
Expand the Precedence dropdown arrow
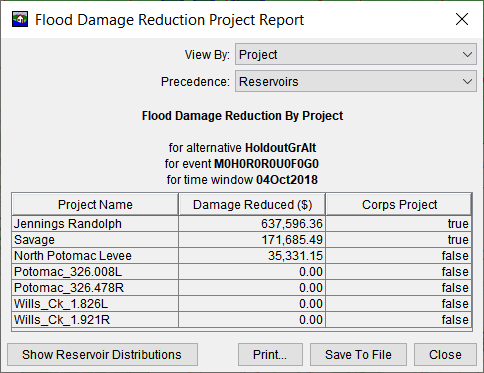coord(467,81)
